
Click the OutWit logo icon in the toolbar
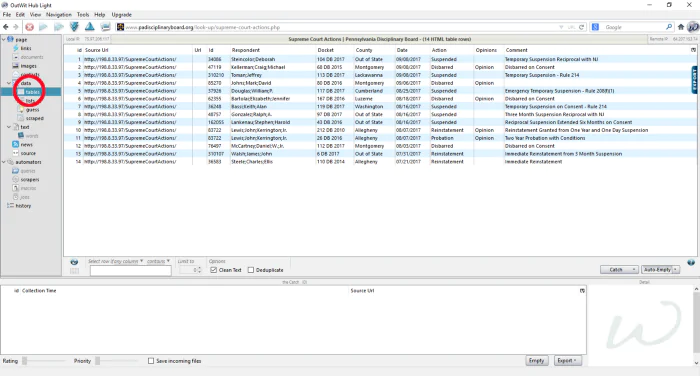(x=693, y=27)
